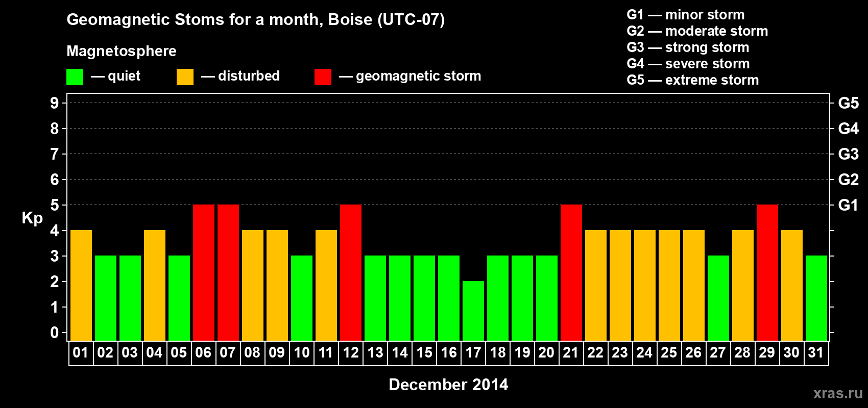Click the 'G5 — extreme storm' legend line
The width and height of the screenshot is (868, 408).
(693, 80)
